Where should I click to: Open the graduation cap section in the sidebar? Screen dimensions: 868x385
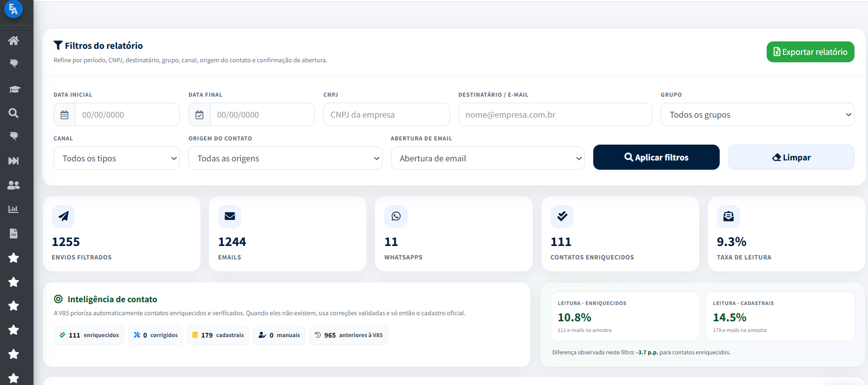pos(14,89)
